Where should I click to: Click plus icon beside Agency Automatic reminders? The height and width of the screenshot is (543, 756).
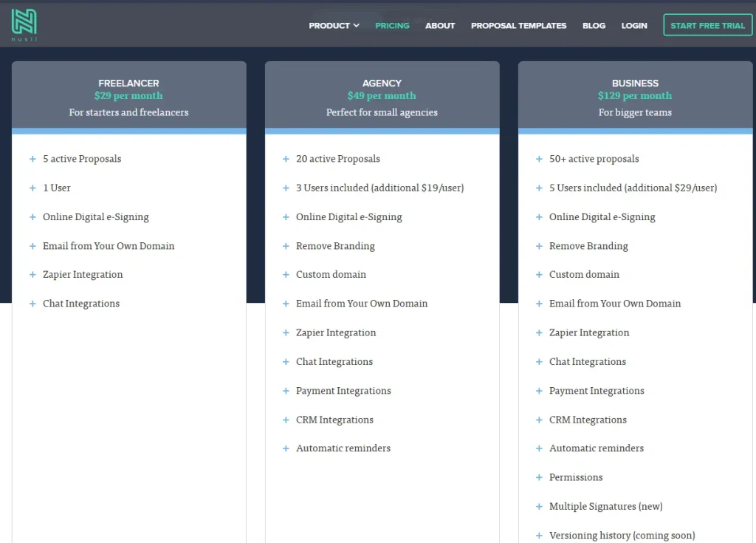click(x=286, y=448)
